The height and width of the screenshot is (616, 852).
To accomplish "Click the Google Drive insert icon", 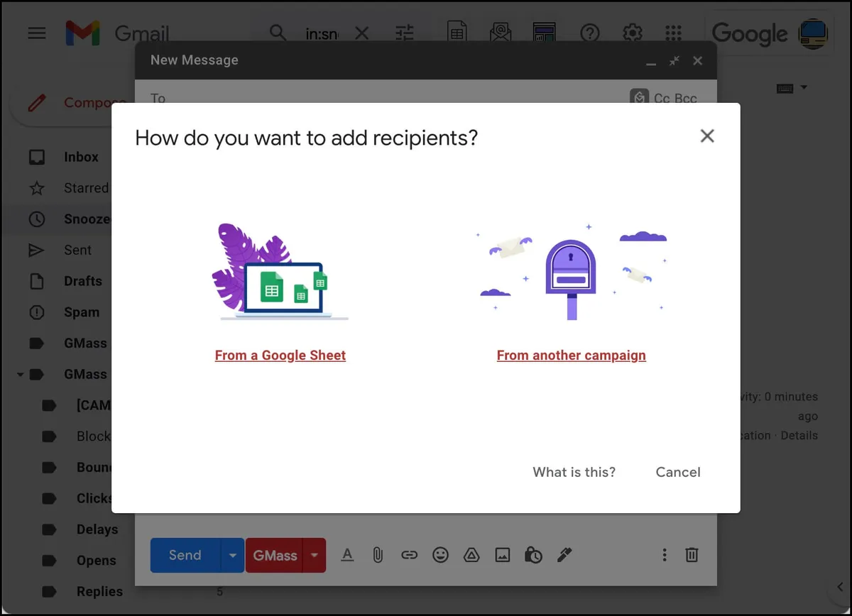I will (x=471, y=555).
